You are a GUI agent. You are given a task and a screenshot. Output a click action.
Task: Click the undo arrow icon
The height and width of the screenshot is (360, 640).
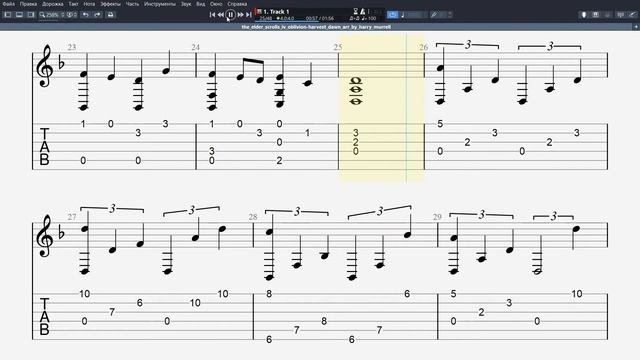(x=85, y=15)
